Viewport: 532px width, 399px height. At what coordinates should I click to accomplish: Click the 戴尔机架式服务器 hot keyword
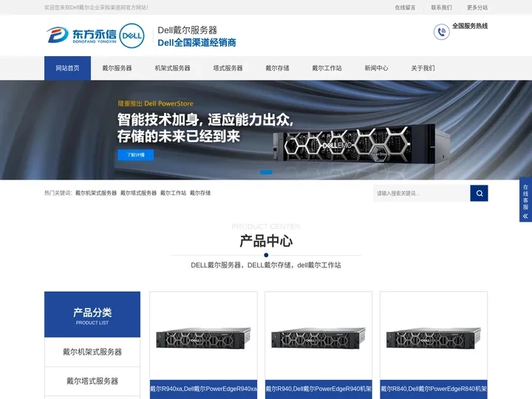tap(96, 193)
